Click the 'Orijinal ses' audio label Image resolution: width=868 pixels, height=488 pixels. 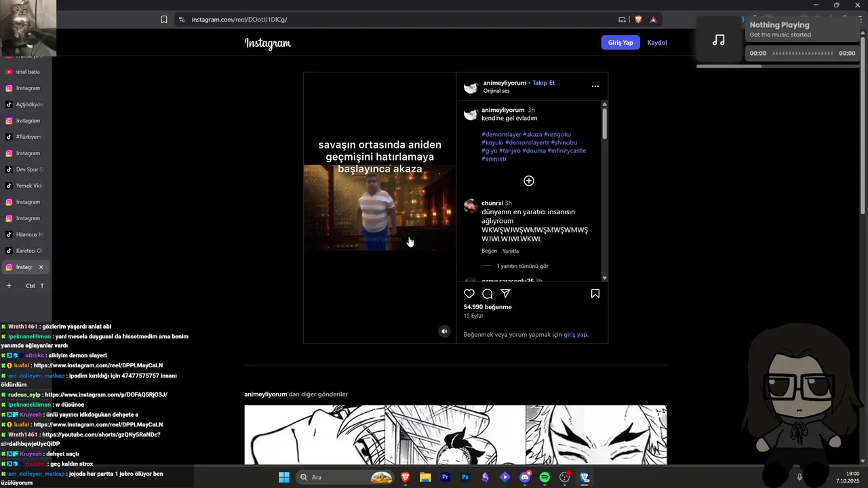click(496, 91)
